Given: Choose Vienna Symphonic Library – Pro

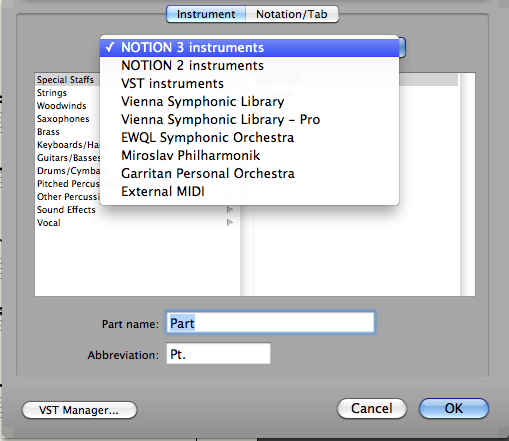Looking at the screenshot, I should (249, 120).
